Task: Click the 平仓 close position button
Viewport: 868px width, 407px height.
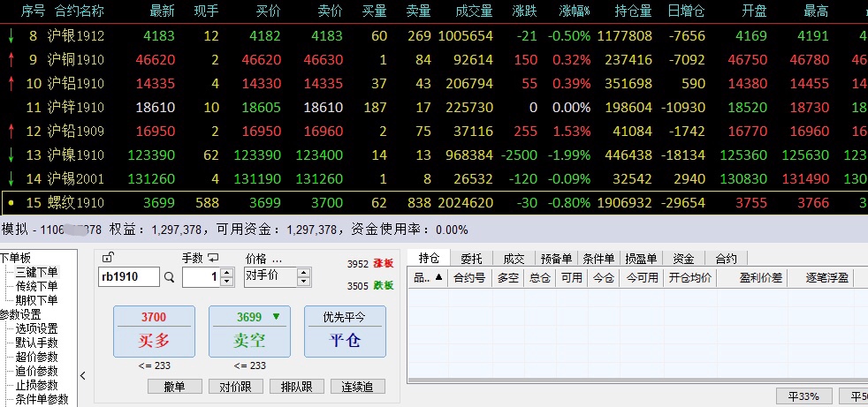Action: (x=345, y=331)
